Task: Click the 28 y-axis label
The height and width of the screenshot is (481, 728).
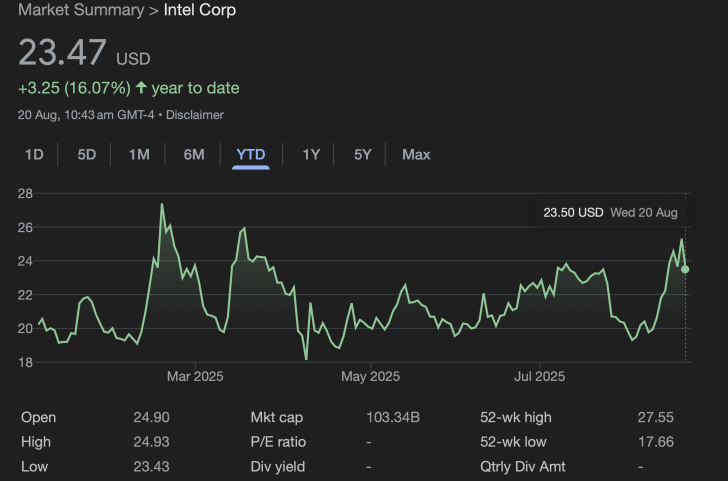Action: coord(25,194)
